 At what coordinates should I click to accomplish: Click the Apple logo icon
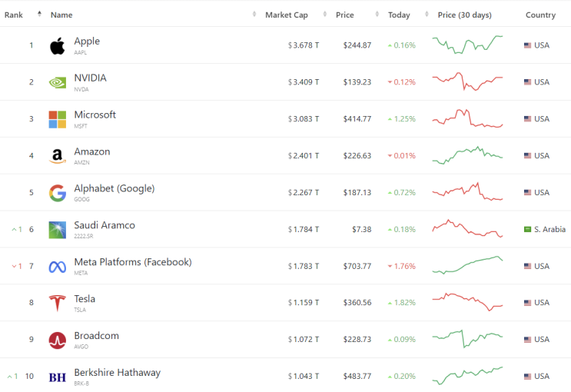[58, 45]
